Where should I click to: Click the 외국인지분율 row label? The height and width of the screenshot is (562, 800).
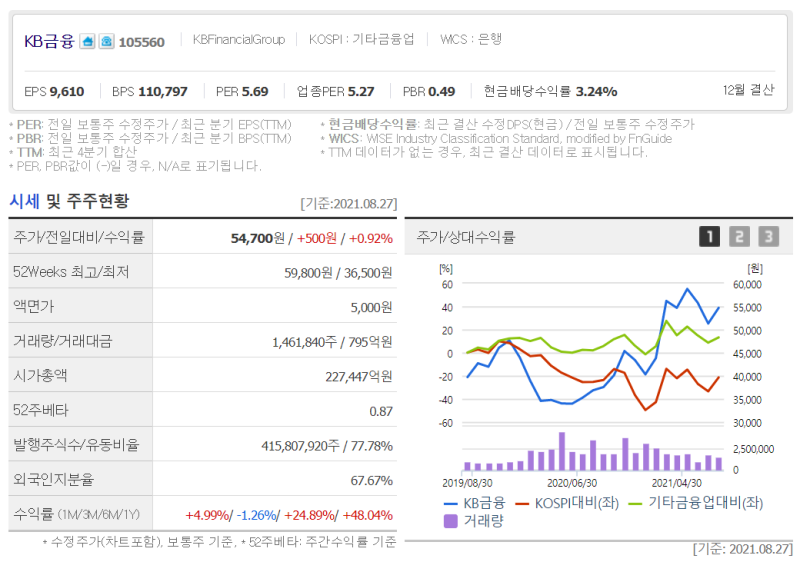(54, 479)
